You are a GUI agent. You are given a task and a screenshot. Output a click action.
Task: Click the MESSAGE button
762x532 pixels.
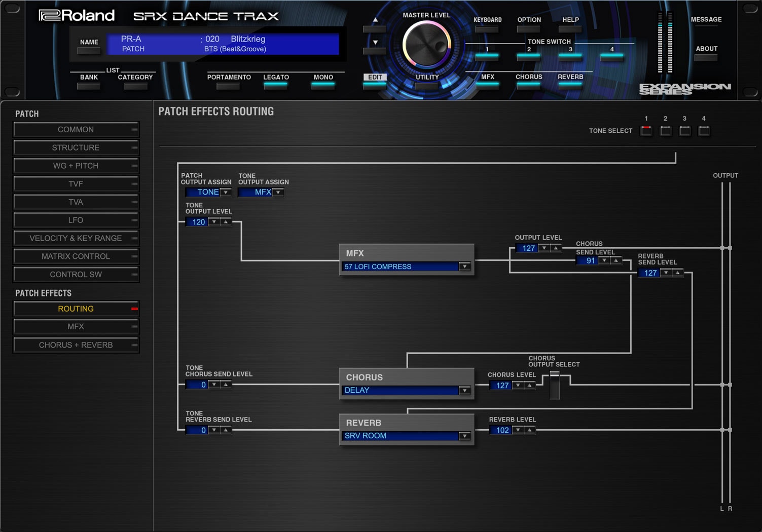point(706,19)
